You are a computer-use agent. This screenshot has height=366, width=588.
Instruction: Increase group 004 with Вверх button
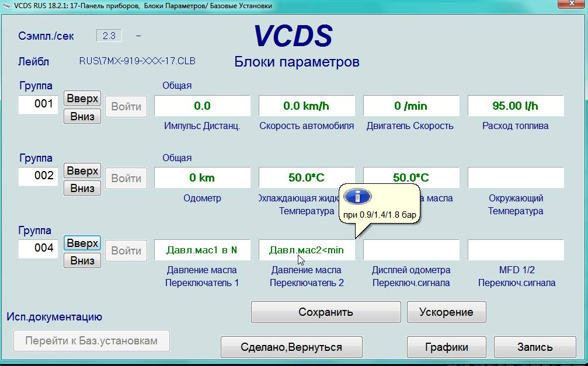(82, 243)
